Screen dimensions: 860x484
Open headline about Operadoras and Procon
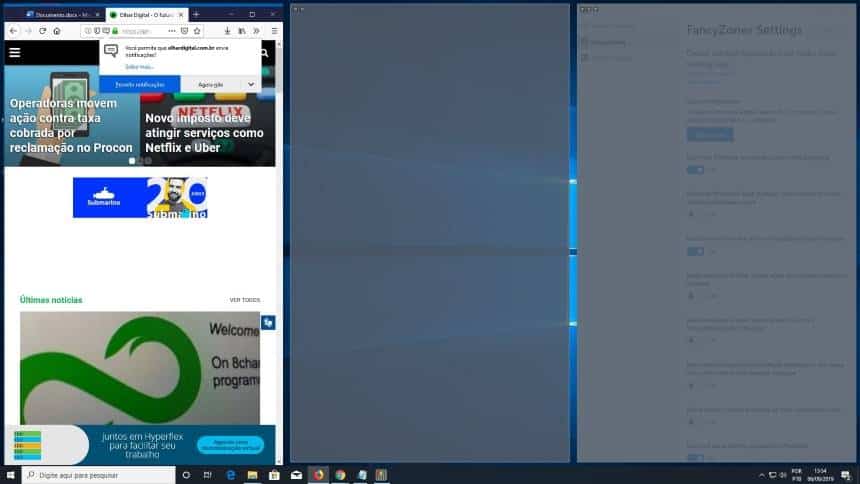[x=71, y=126]
